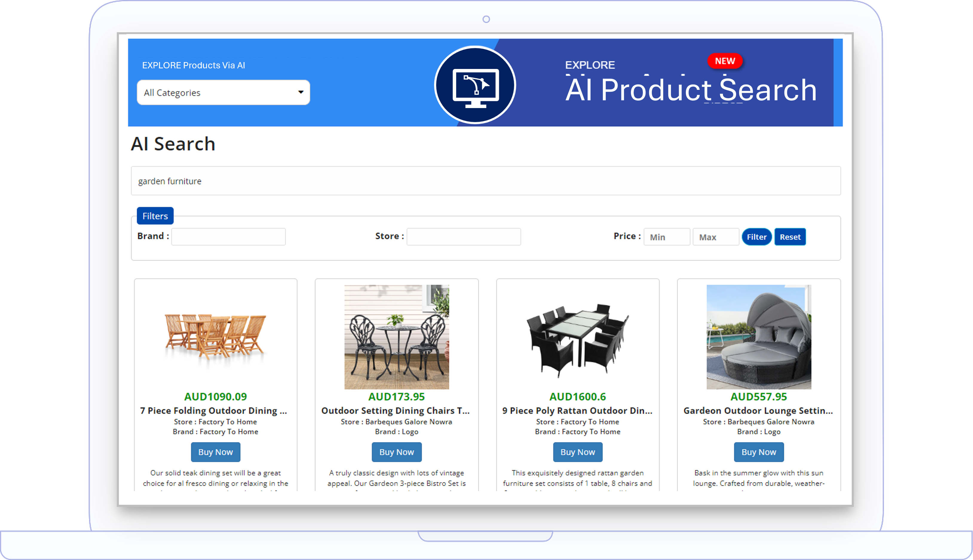Click the Reset button
This screenshot has height=560, width=973.
(790, 237)
